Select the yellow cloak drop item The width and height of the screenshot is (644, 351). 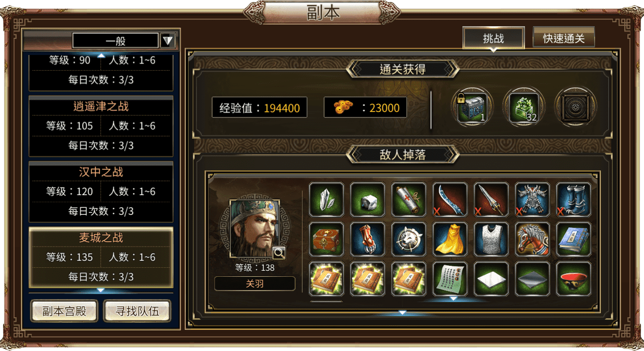[x=450, y=239]
